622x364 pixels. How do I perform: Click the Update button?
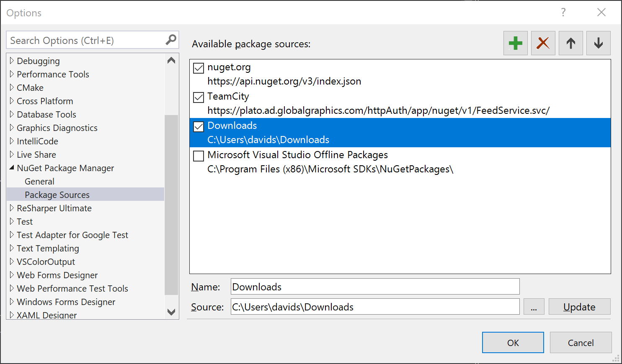tap(579, 307)
